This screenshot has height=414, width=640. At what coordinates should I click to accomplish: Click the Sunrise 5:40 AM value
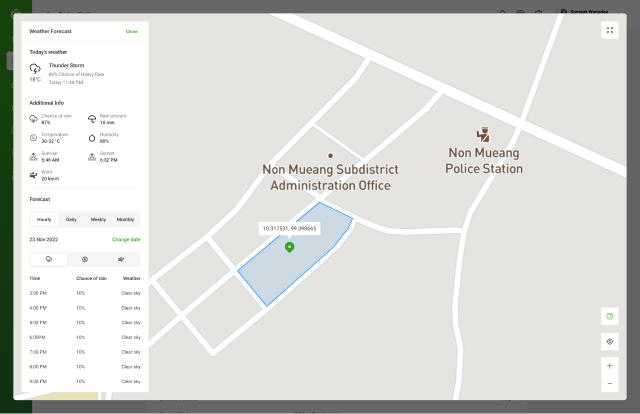coord(50,160)
